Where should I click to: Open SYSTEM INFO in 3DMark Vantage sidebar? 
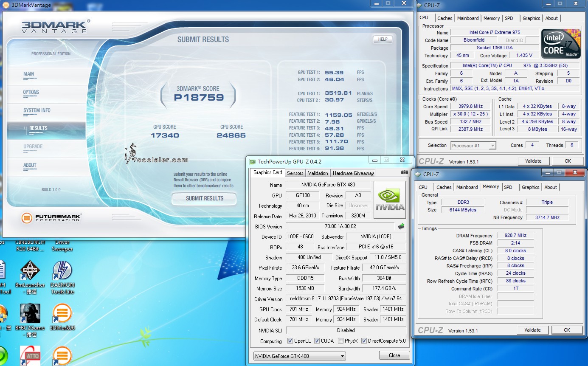(46, 112)
